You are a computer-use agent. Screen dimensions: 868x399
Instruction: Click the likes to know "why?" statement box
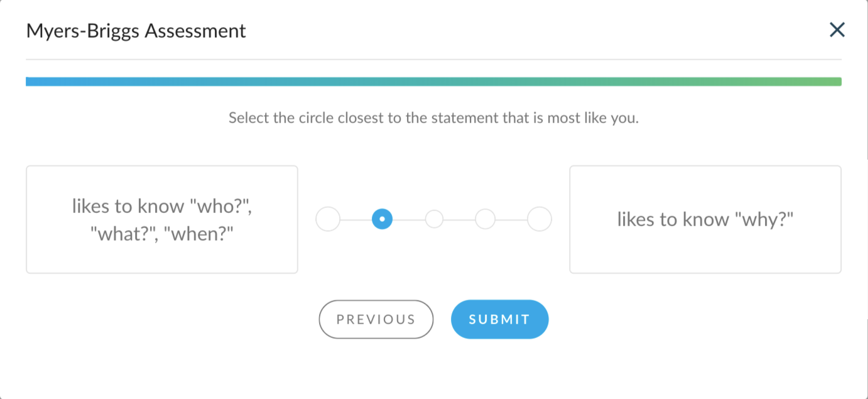click(x=705, y=219)
